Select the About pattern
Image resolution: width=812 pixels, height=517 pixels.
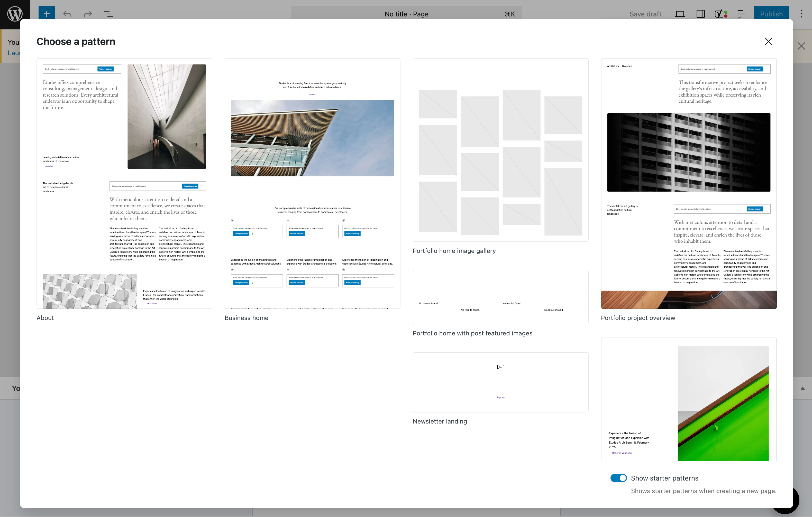124,184
